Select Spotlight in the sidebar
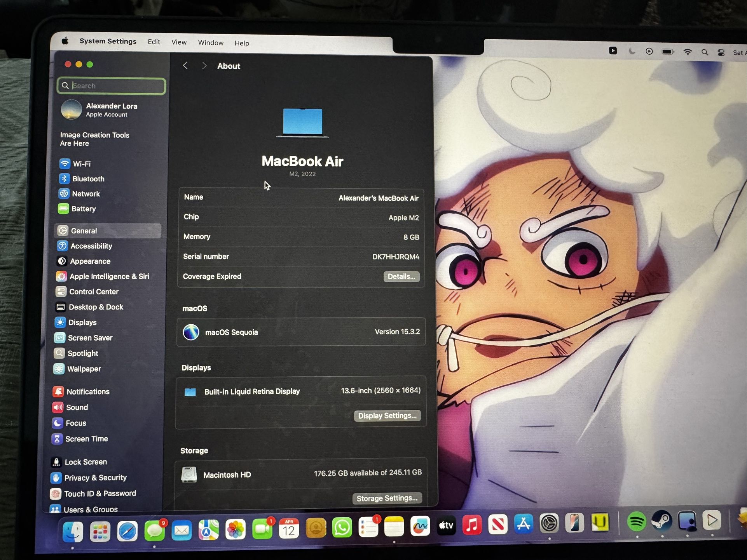Image resolution: width=747 pixels, height=560 pixels. click(76, 353)
